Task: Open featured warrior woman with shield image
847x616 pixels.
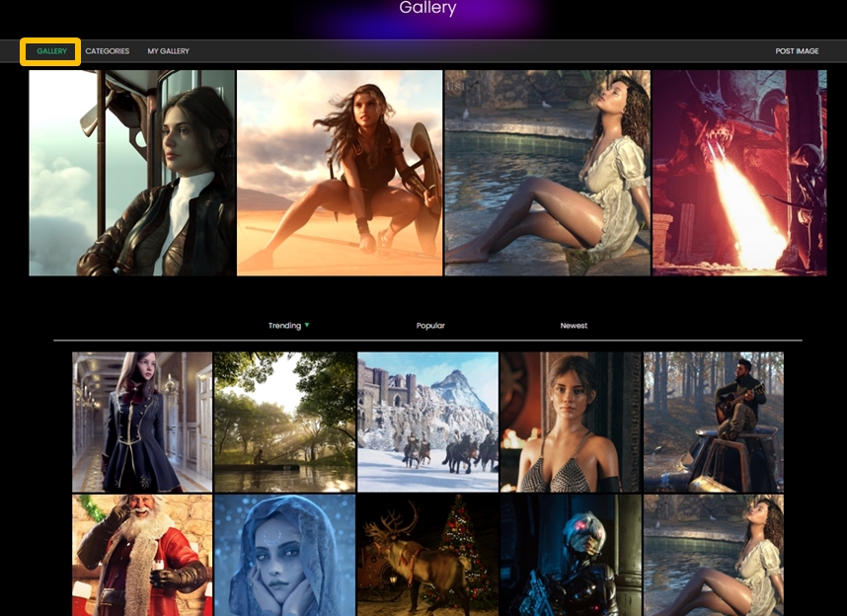Action: click(340, 173)
